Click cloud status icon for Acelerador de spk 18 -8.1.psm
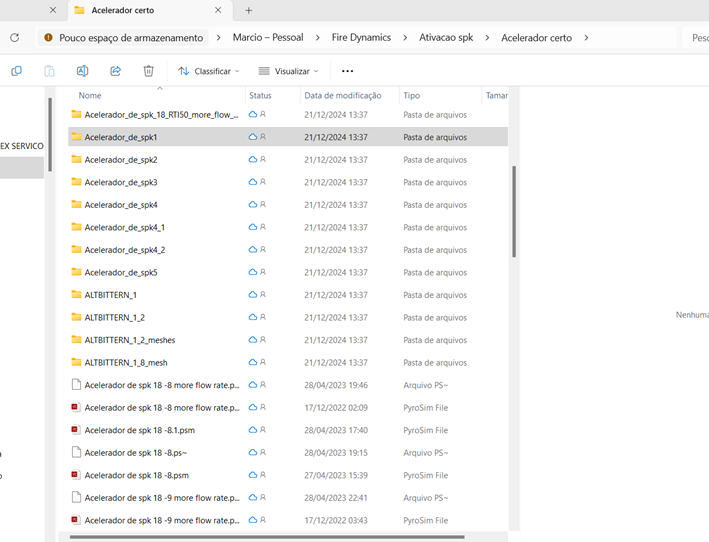The image size is (709, 542). [253, 429]
